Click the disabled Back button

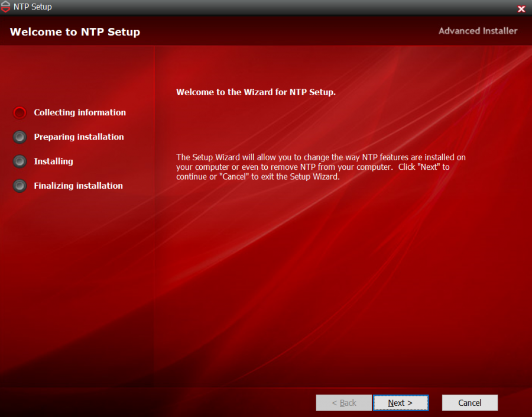[x=344, y=402]
